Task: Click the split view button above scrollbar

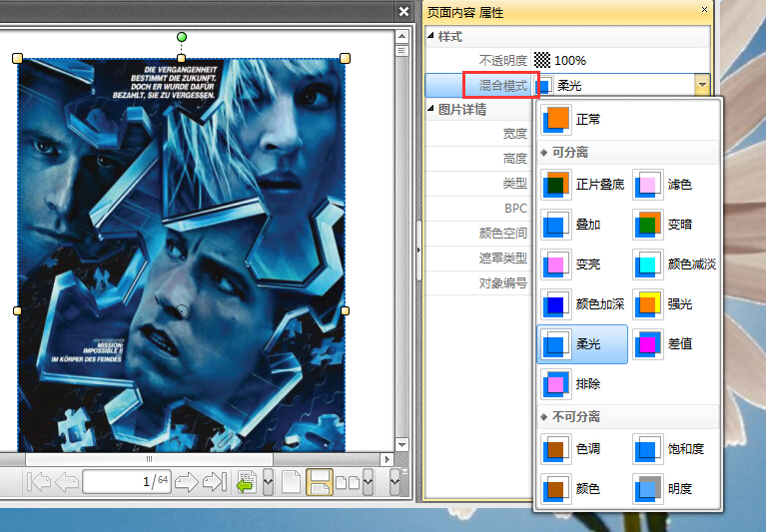Action: [x=402, y=51]
